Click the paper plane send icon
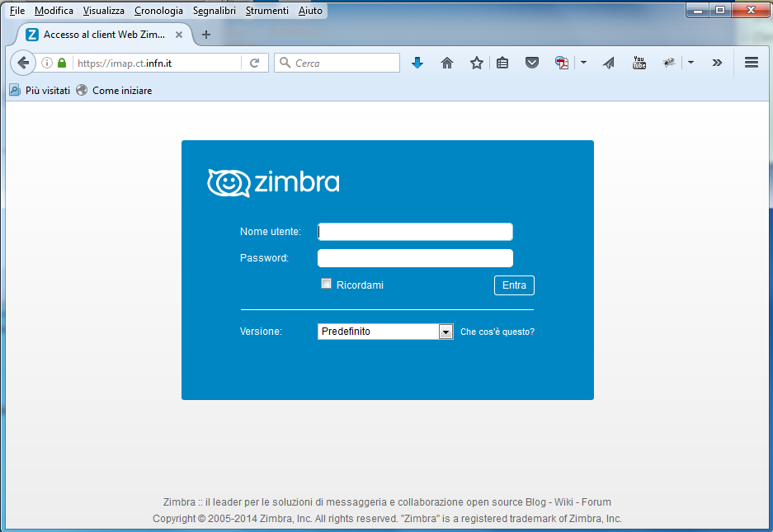Image resolution: width=773 pixels, height=532 pixels. tap(609, 63)
